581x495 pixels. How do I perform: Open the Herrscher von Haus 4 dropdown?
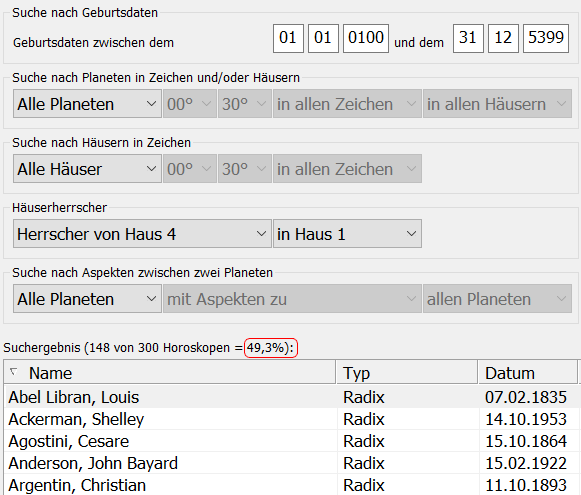pos(142,234)
